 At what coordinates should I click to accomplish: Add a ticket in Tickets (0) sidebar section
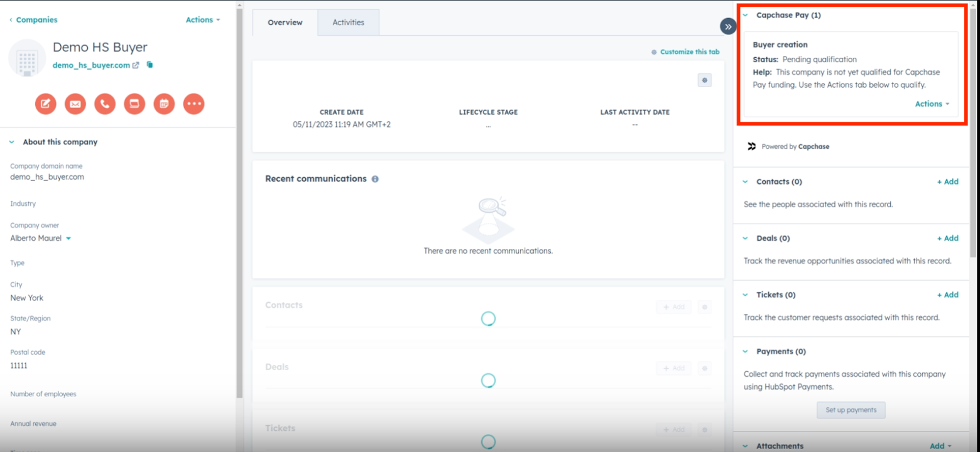point(948,295)
